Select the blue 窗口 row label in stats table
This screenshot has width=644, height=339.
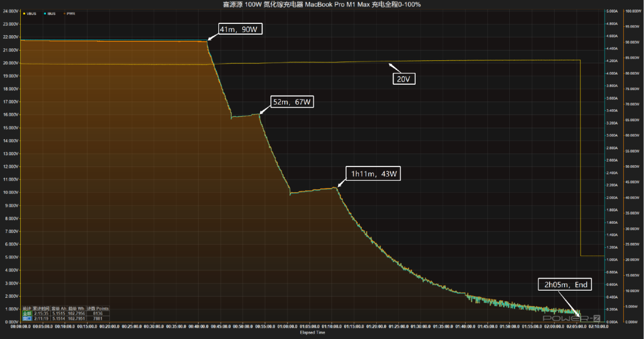click(x=27, y=319)
